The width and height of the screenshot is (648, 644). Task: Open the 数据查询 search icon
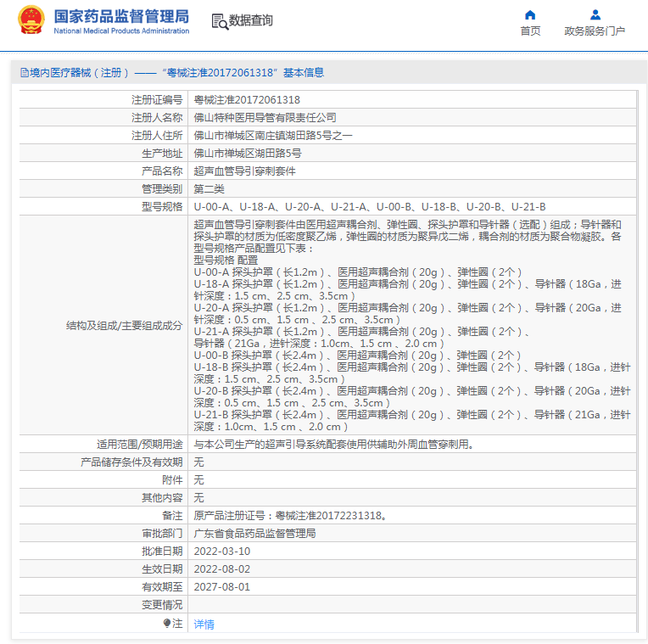(x=220, y=21)
